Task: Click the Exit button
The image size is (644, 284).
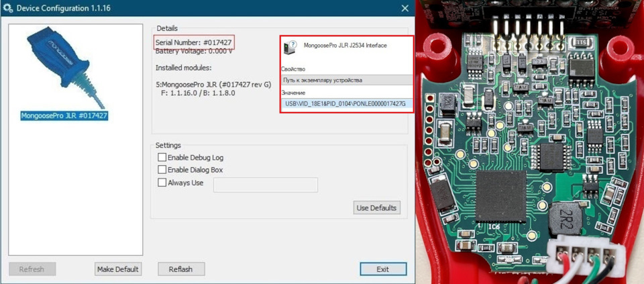Action: click(383, 269)
